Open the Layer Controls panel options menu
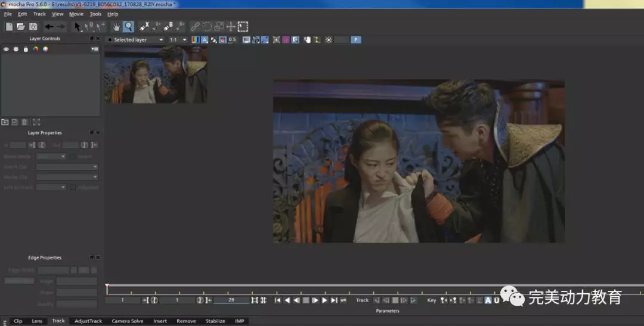This screenshot has width=644, height=326. pos(95,49)
